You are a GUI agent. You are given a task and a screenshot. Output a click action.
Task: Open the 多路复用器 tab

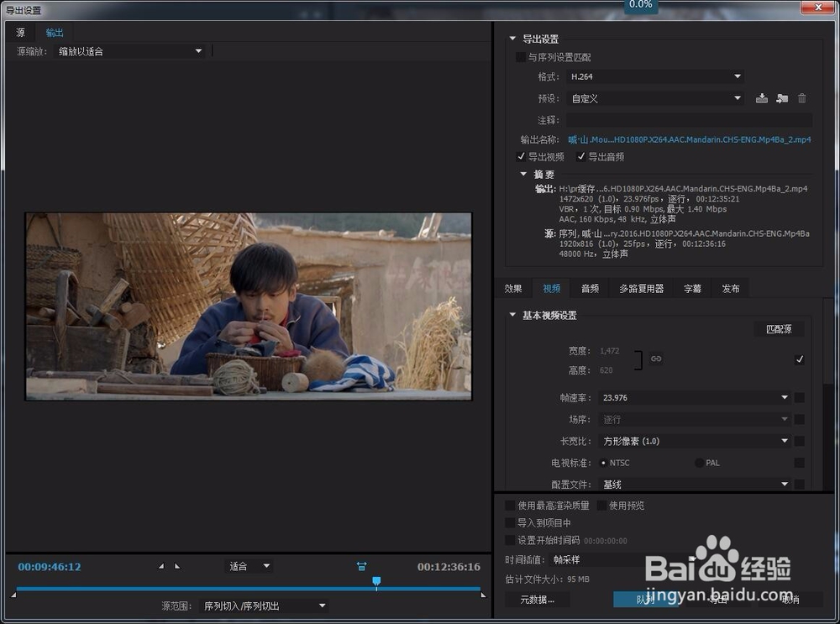point(641,289)
